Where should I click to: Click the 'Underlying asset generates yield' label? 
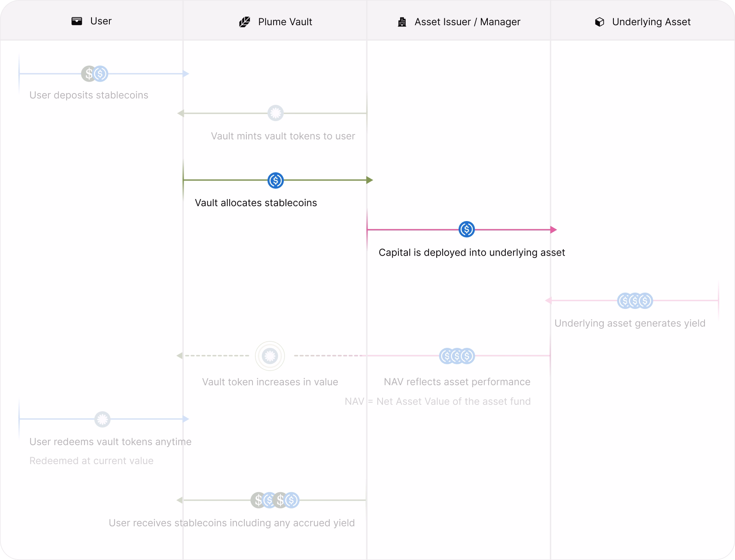point(630,323)
